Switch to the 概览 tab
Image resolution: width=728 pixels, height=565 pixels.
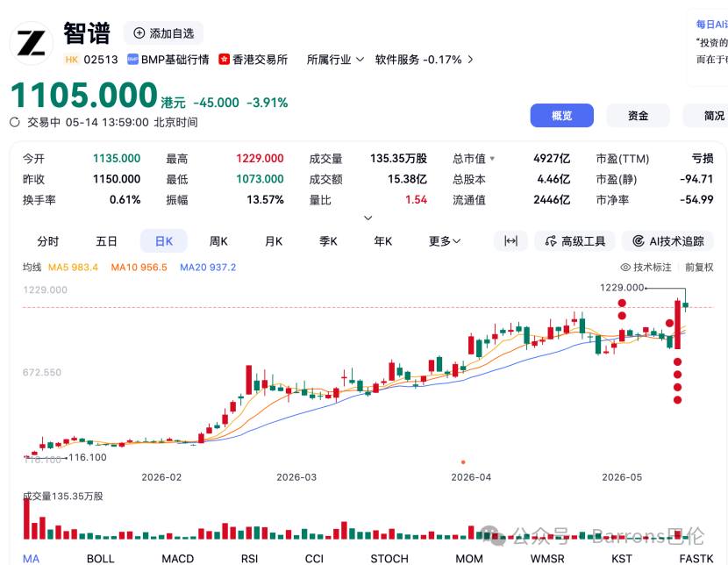pos(561,116)
